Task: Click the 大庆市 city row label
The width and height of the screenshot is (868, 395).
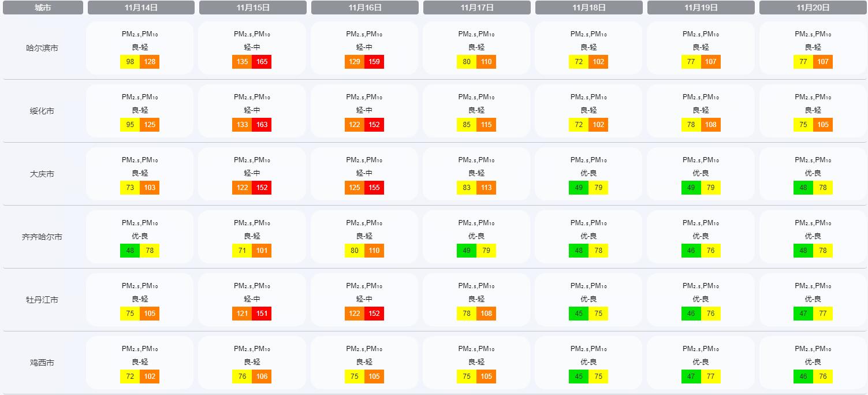Action: [x=42, y=174]
